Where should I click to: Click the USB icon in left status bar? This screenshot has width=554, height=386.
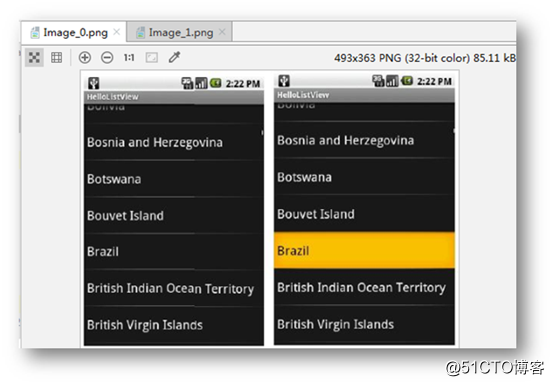pos(94,83)
